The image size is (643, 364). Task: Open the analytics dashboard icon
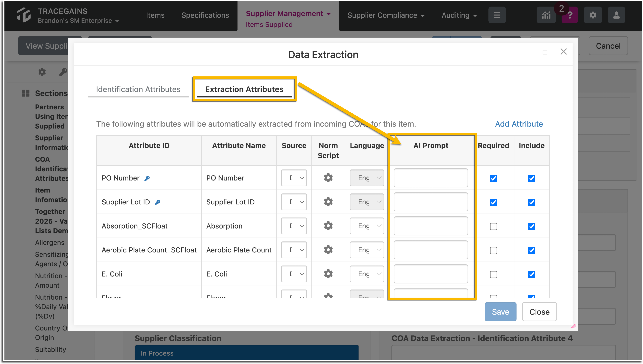pos(546,15)
